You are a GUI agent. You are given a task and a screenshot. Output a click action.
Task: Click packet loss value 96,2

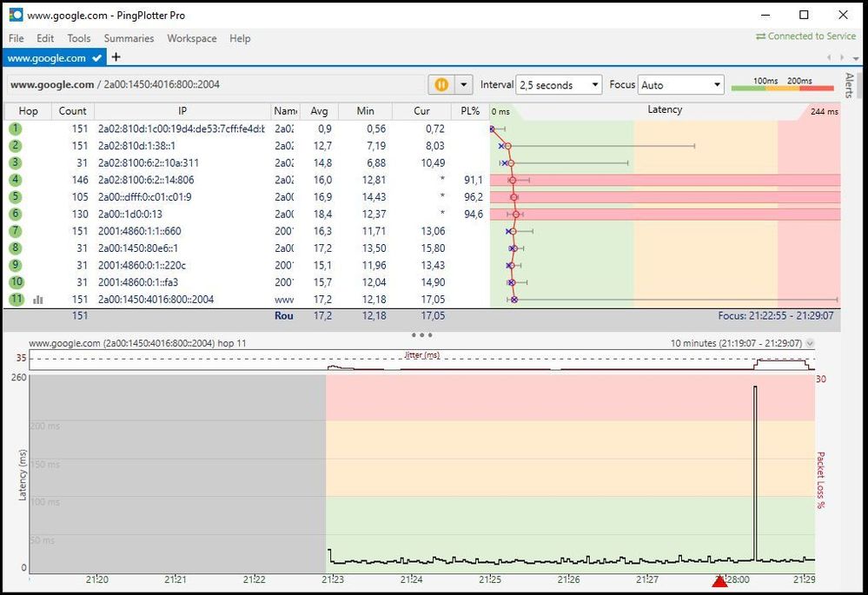(x=474, y=196)
